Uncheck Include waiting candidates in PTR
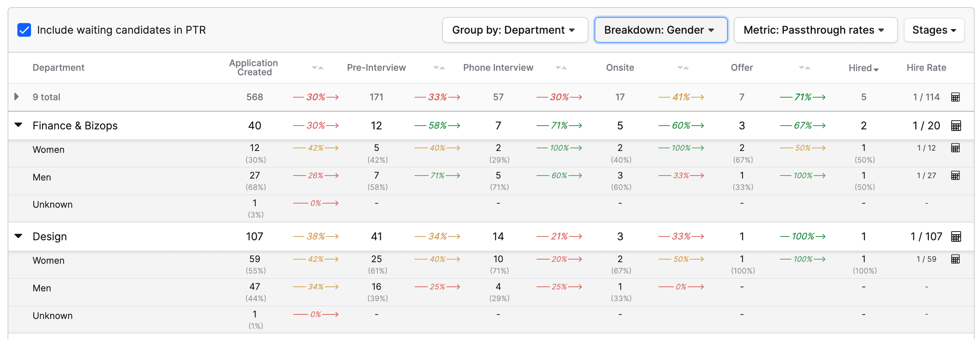 coord(24,30)
